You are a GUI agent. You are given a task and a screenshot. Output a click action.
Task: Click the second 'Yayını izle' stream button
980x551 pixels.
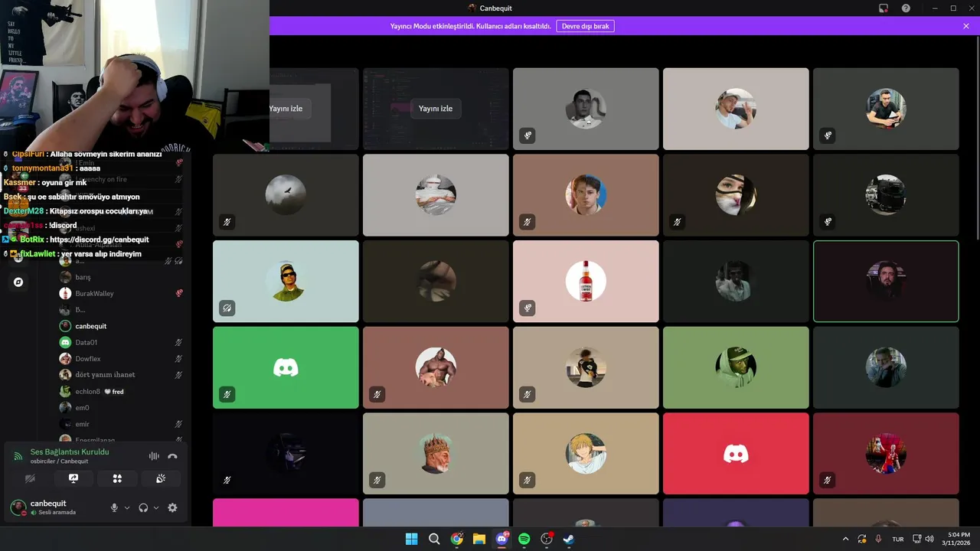coord(436,109)
